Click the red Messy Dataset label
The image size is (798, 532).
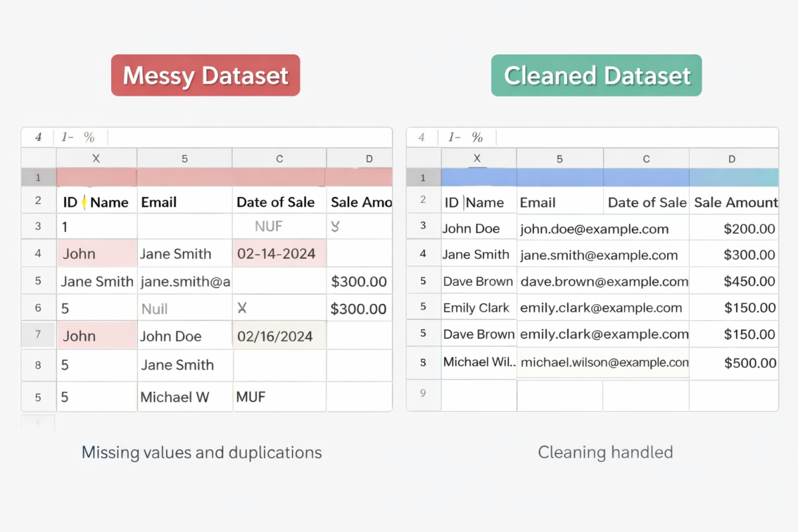[x=205, y=75]
